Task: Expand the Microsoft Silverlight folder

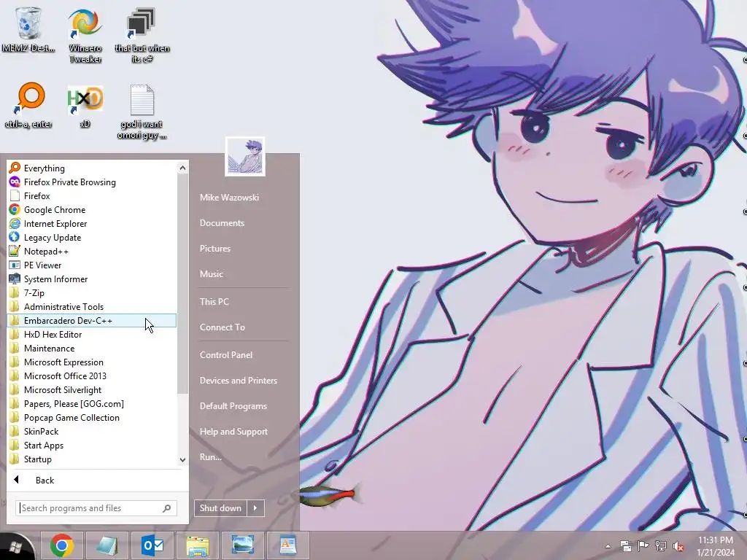Action: (x=91, y=389)
